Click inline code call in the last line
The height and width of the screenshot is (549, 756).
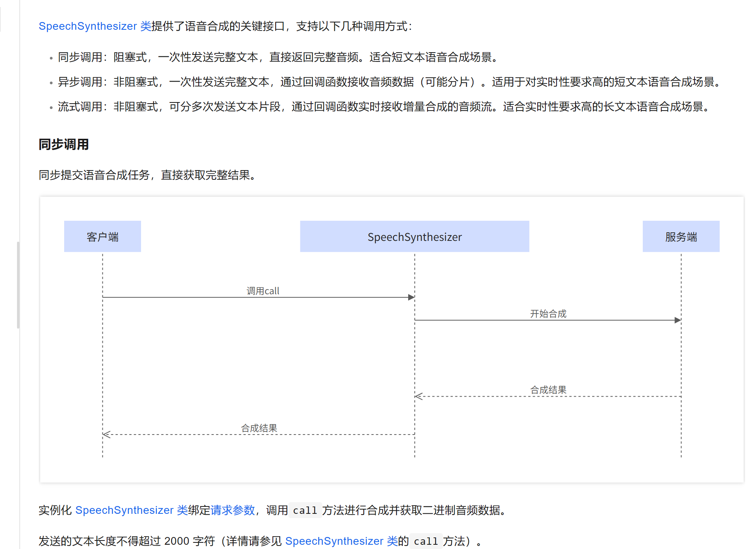tap(426, 542)
